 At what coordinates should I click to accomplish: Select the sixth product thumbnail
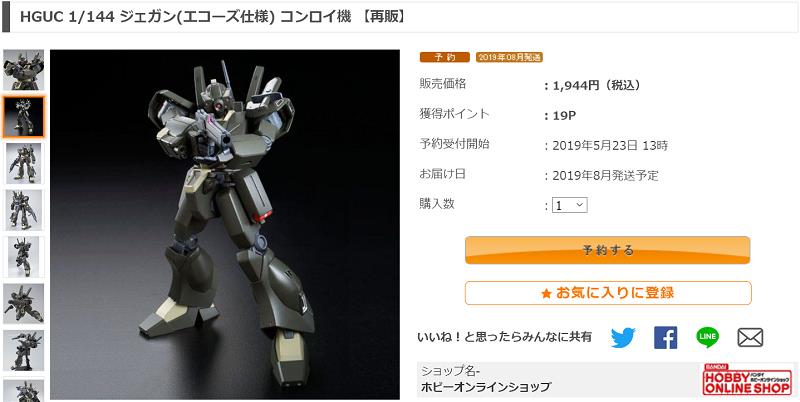[23, 304]
